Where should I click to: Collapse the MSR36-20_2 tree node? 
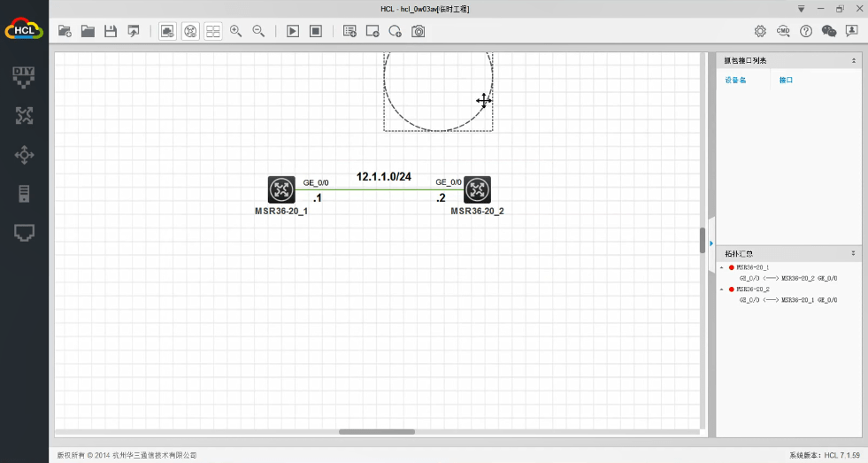click(x=721, y=289)
